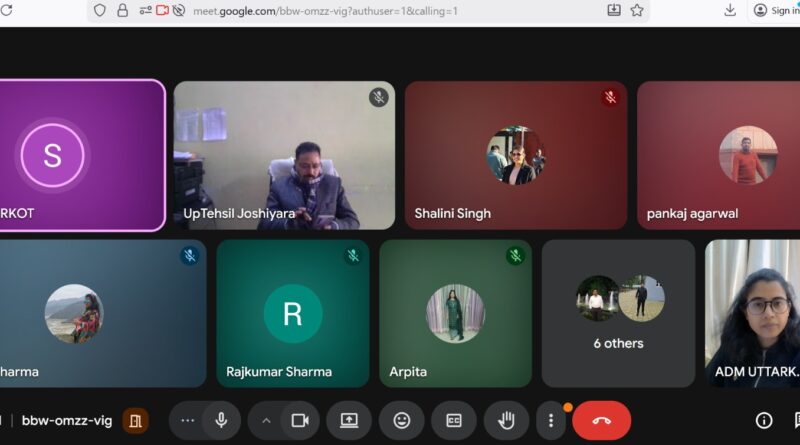Open the '6 others' participants tile
800x445 pixels.
tap(618, 313)
